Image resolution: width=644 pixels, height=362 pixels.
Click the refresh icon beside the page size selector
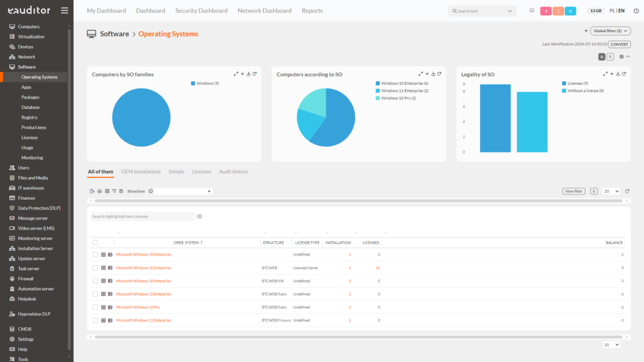click(x=627, y=191)
